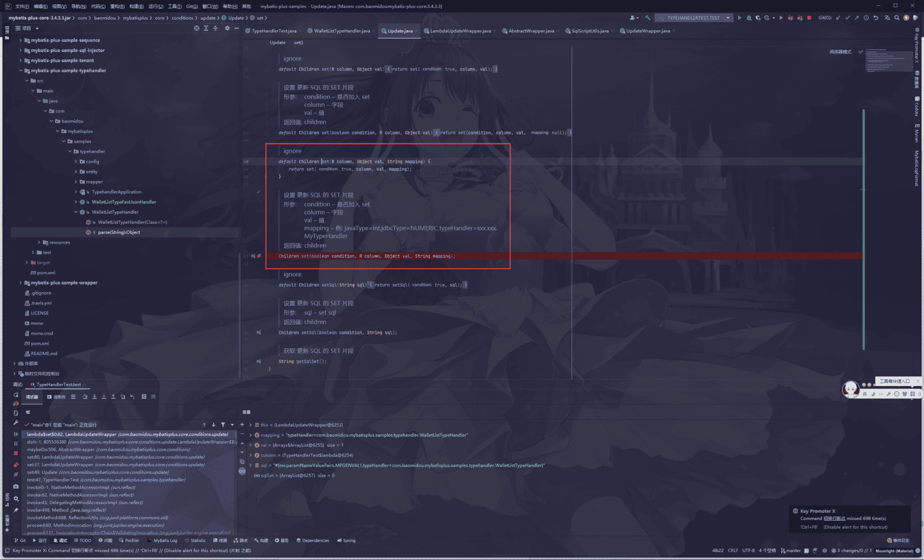Click the green Run button in the toolbar

(740, 18)
